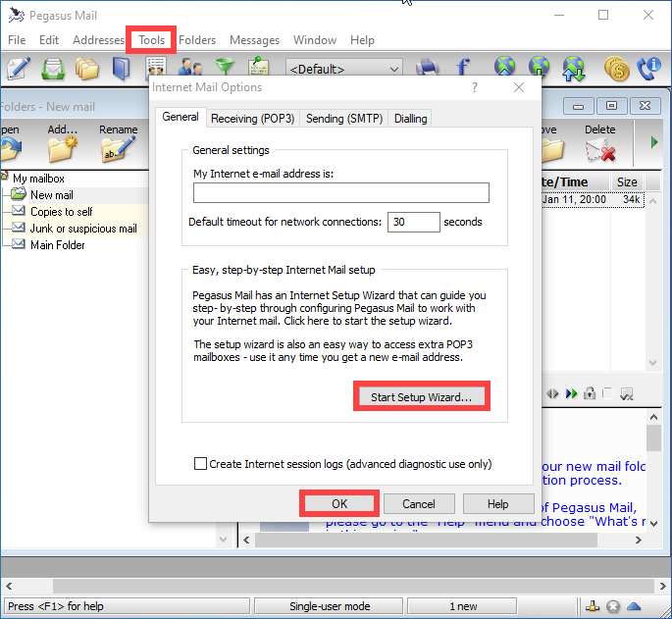
Task: Click the two-people users icon in toolbar
Action: click(190, 67)
